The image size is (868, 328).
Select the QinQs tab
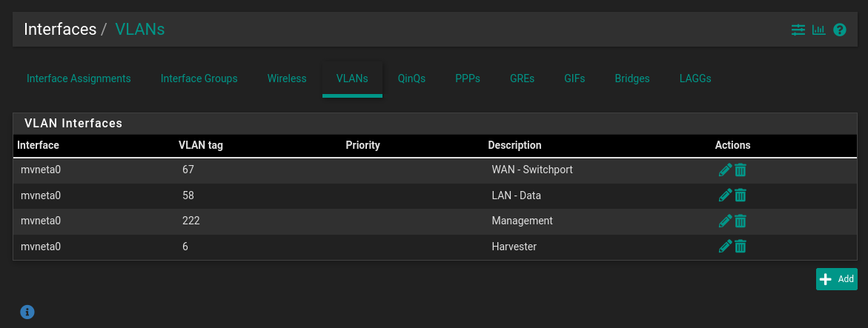click(x=411, y=78)
